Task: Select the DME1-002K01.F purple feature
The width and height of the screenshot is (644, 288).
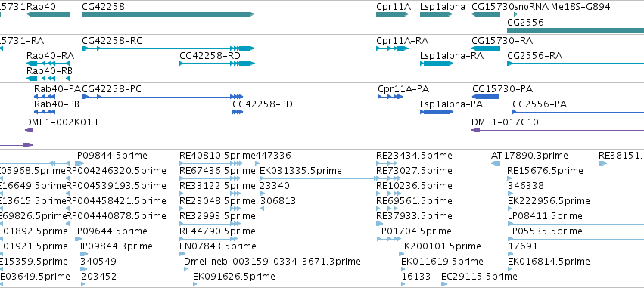Action: tap(30, 130)
